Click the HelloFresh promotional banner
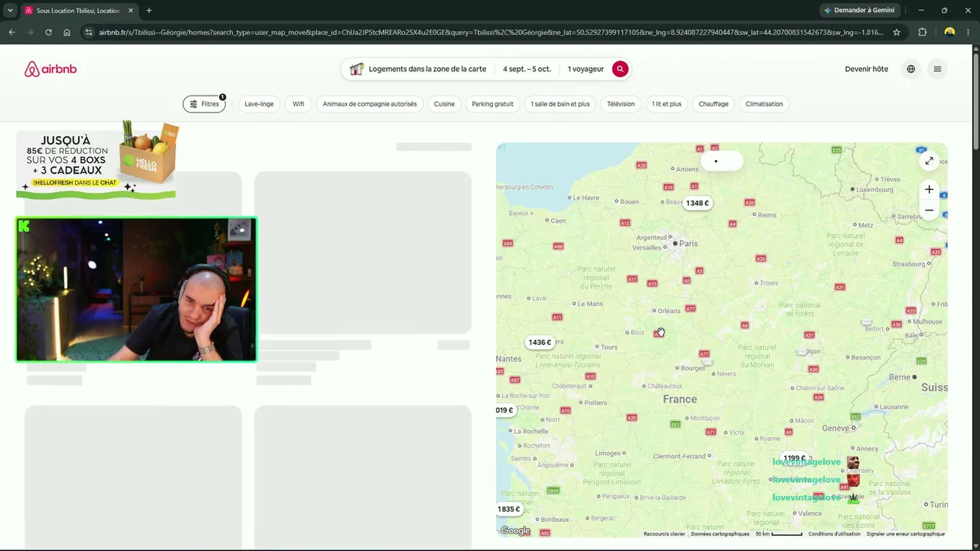 [97, 160]
